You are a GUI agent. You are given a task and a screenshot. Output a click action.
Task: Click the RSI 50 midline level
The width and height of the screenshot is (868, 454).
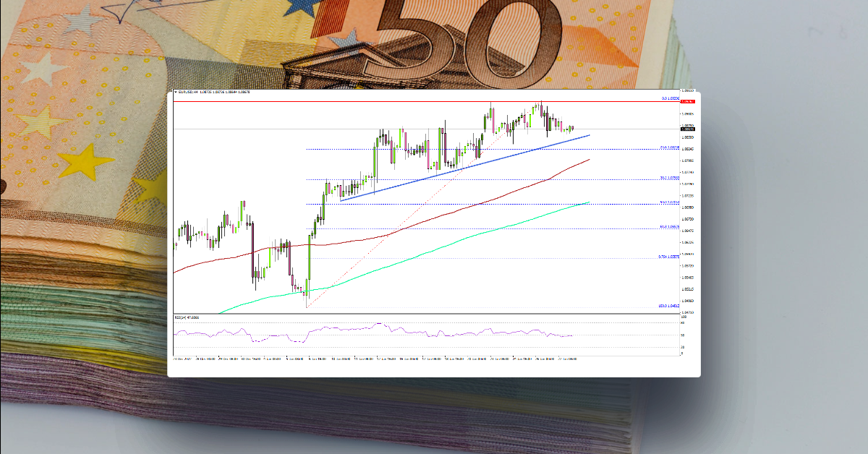[x=434, y=336]
